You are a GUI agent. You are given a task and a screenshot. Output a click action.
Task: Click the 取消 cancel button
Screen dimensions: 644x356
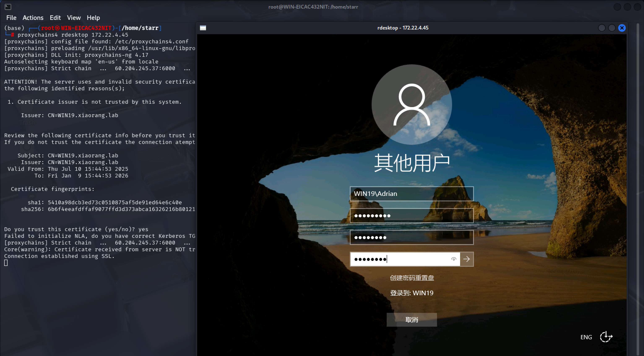coord(411,320)
